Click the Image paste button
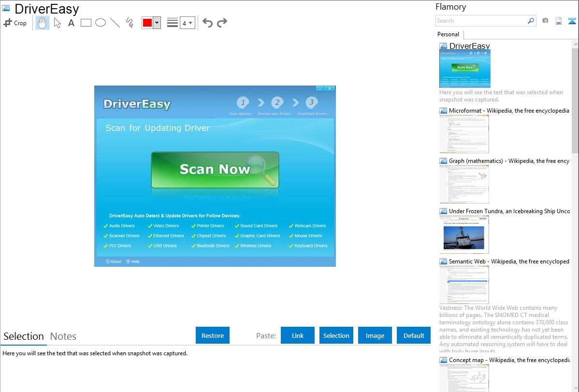Image resolution: width=579 pixels, height=392 pixels. pos(375,335)
